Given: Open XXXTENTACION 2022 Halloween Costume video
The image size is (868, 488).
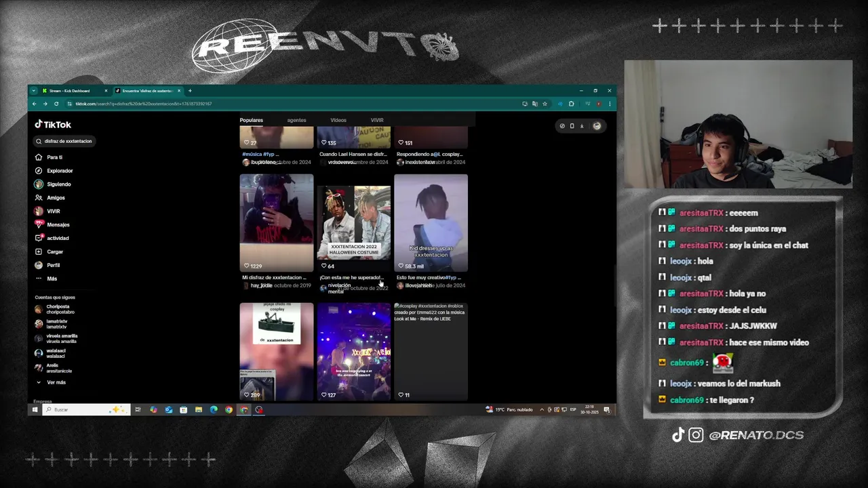Looking at the screenshot, I should (354, 222).
